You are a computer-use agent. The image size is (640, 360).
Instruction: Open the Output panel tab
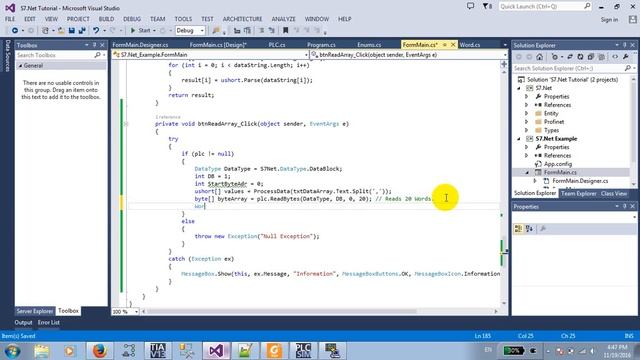(x=23, y=322)
